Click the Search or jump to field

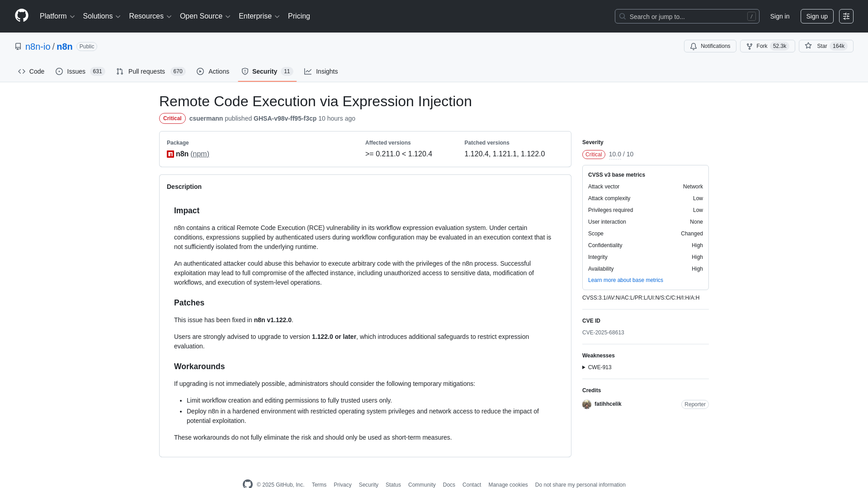coord(687,16)
